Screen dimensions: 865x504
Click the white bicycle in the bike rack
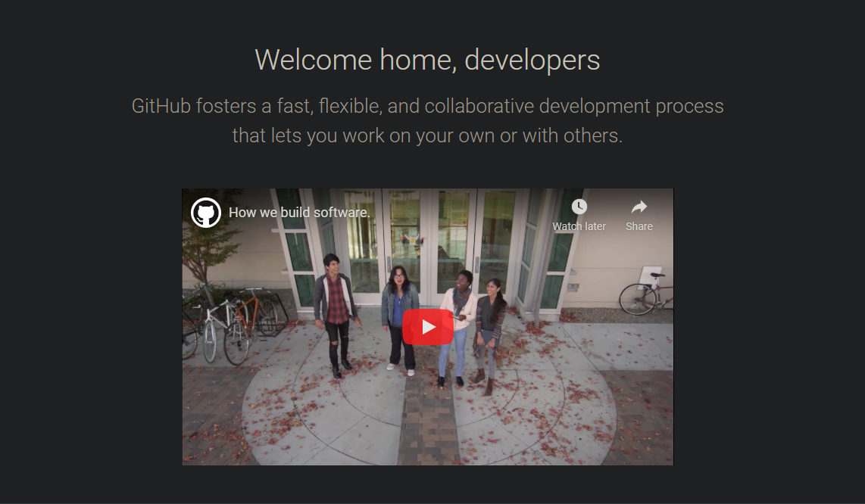tap(217, 331)
